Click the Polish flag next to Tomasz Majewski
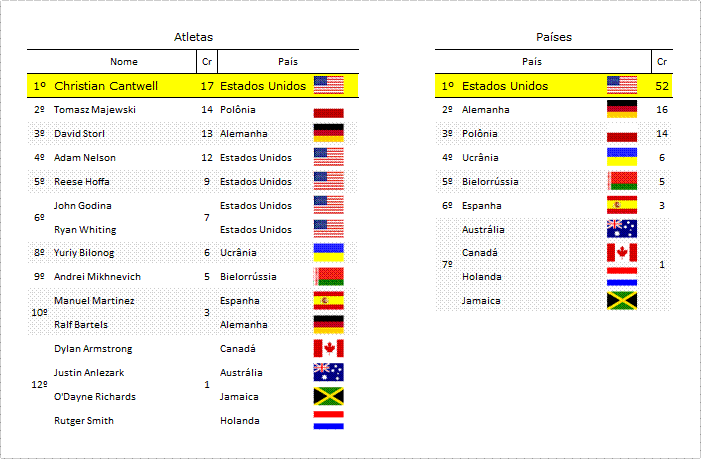 pos(329,109)
